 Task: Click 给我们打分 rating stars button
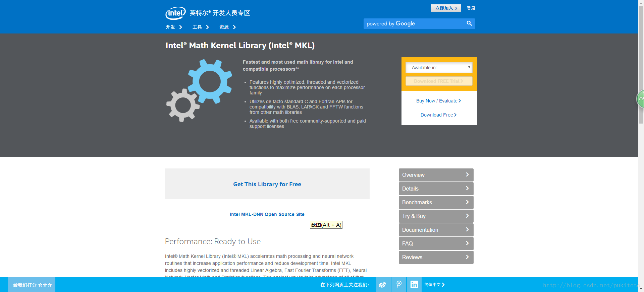pos(32,285)
